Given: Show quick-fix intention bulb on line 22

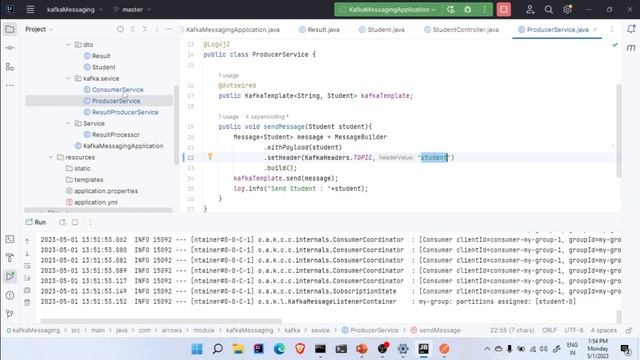Looking at the screenshot, I should [210, 156].
